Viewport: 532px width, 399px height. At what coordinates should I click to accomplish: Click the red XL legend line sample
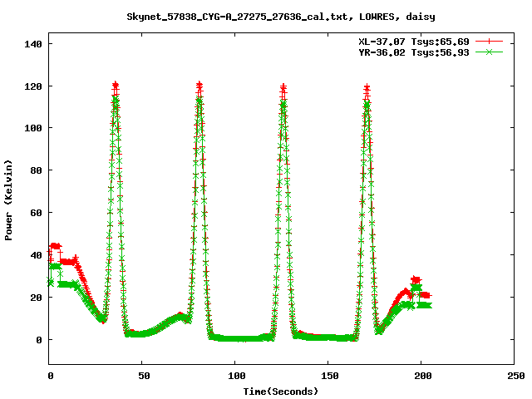coord(489,42)
